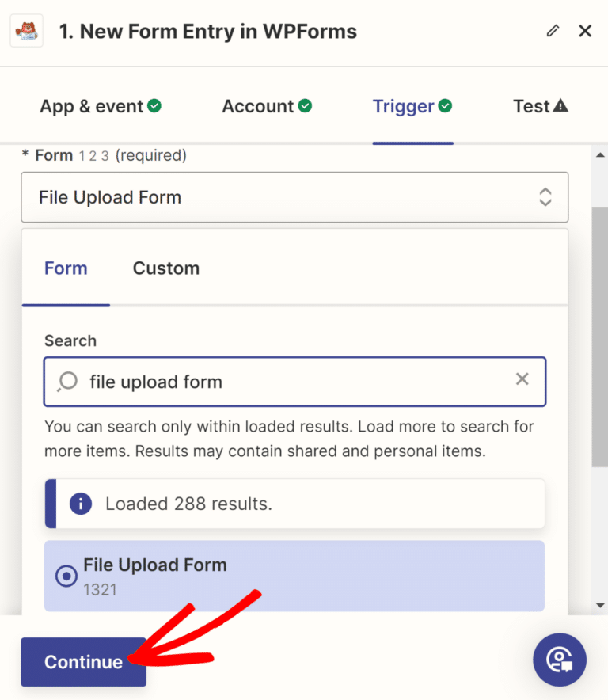Click the info icon next to Loaded 288 results
Viewport: 608px width, 700px height.
click(80, 504)
